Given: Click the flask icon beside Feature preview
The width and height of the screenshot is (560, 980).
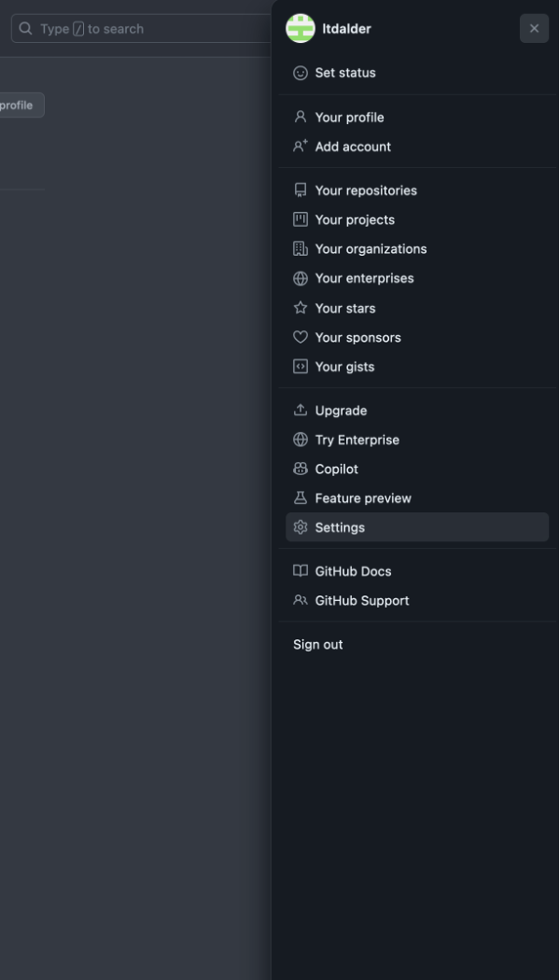Looking at the screenshot, I should 299,497.
